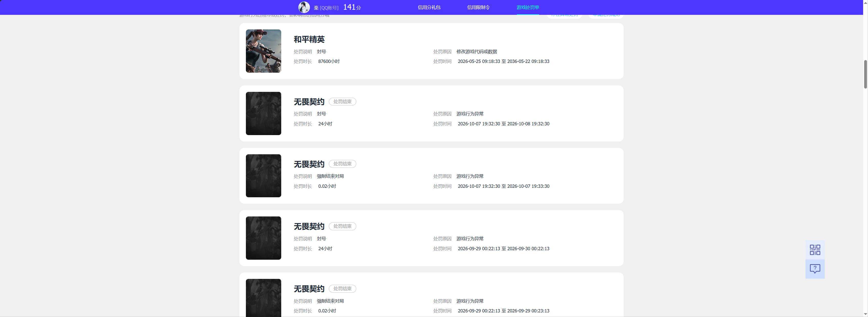Click the 141分 credit score in the header
868x317 pixels.
tap(352, 7)
